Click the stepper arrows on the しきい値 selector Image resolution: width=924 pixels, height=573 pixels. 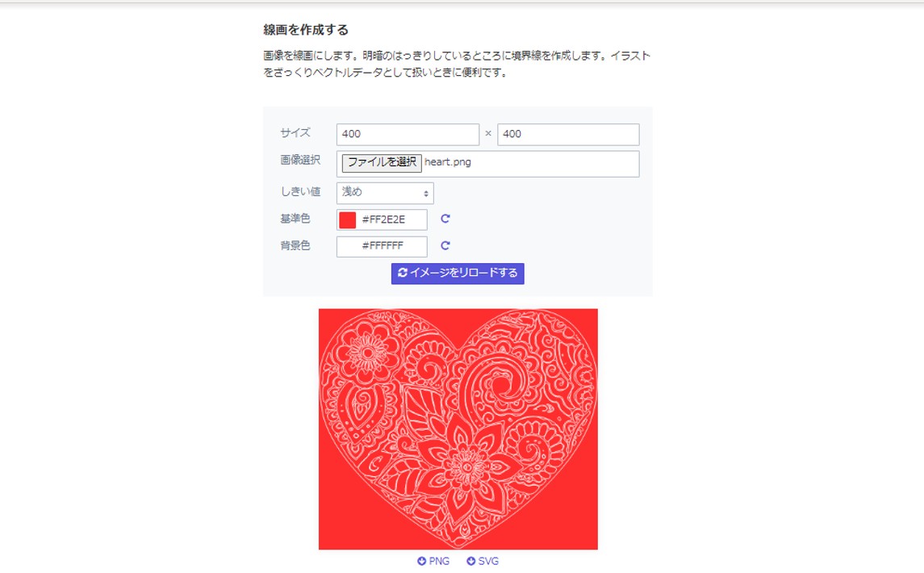[x=425, y=192]
